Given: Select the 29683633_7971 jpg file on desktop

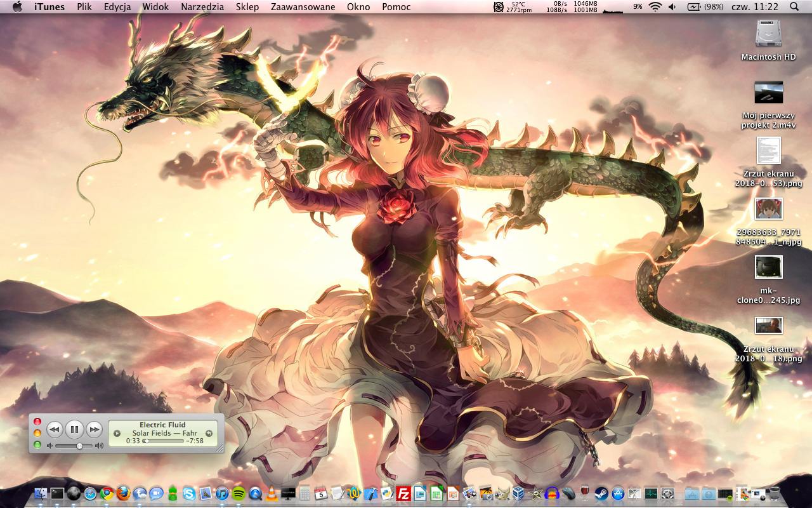Looking at the screenshot, I should [x=768, y=209].
